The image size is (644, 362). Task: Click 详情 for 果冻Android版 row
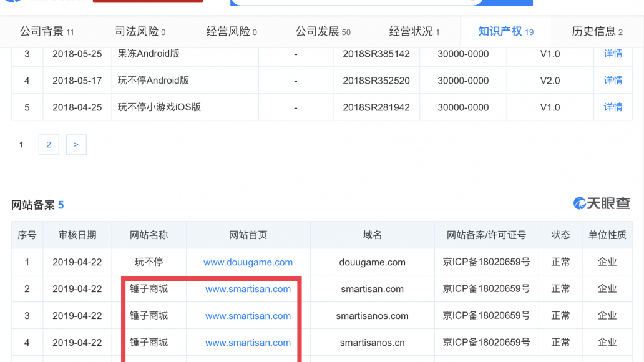coord(613,54)
